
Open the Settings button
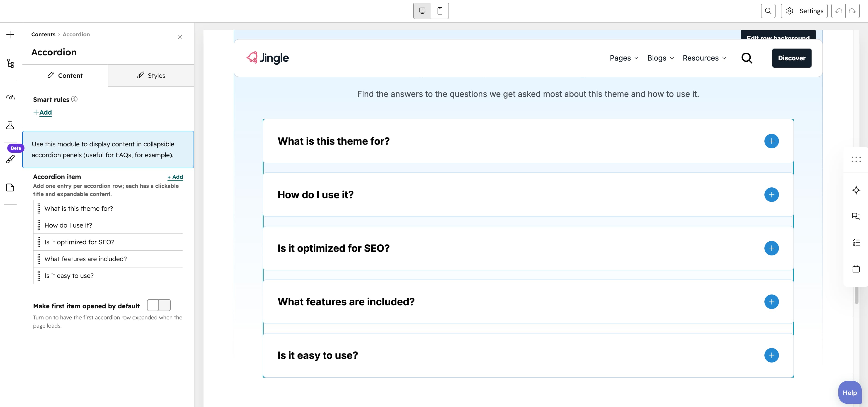[804, 11]
